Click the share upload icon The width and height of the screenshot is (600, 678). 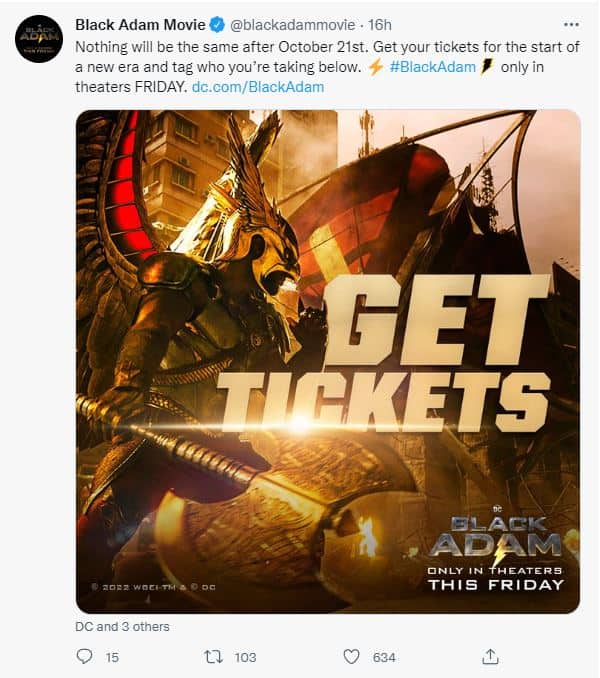coord(490,656)
